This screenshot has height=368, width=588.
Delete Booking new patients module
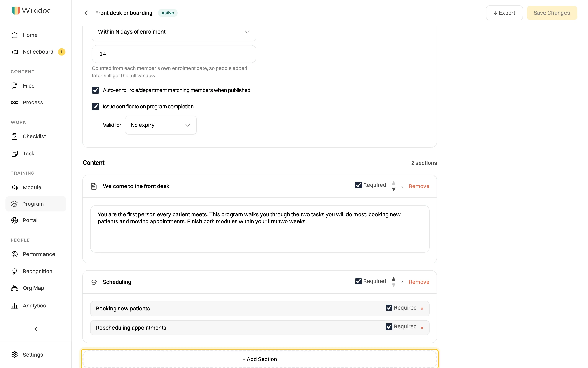[x=422, y=309]
